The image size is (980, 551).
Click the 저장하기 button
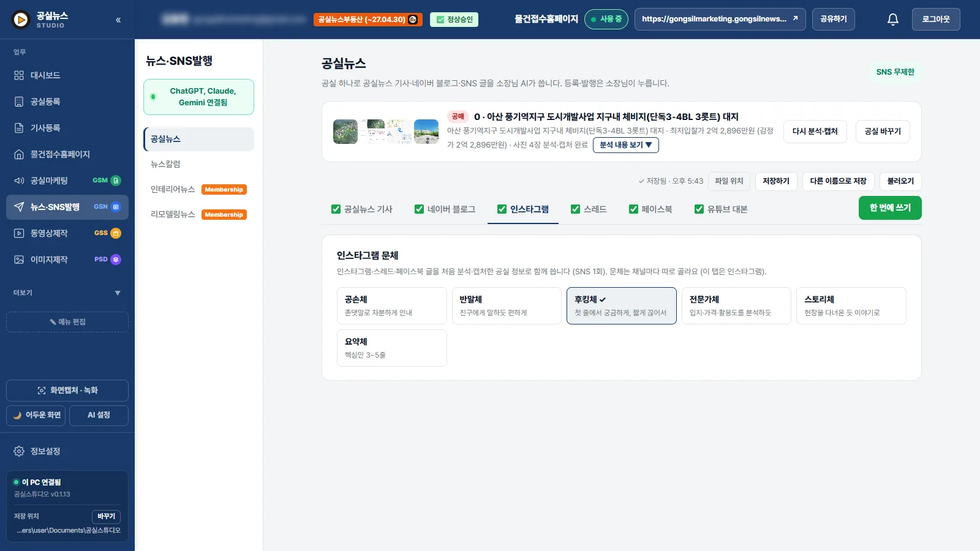[776, 181]
